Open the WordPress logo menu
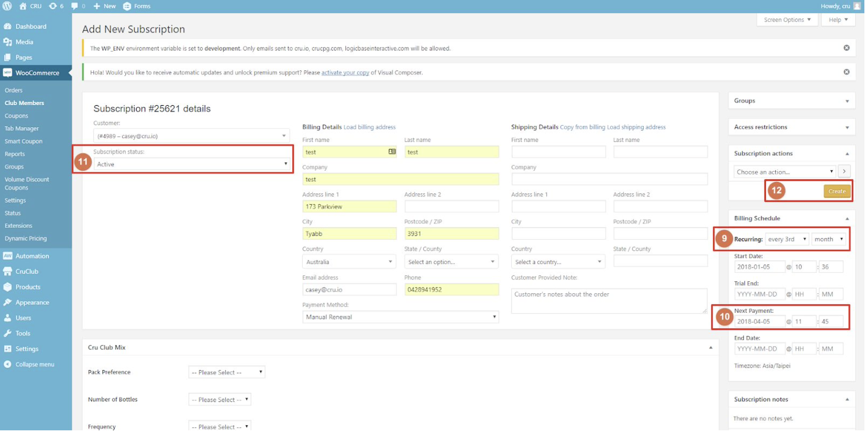 (7, 6)
